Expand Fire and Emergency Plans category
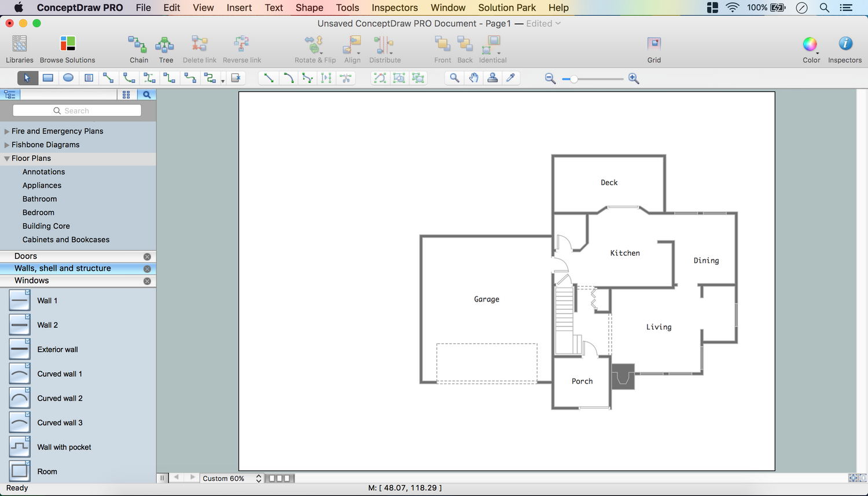This screenshot has width=868, height=496. [x=7, y=131]
